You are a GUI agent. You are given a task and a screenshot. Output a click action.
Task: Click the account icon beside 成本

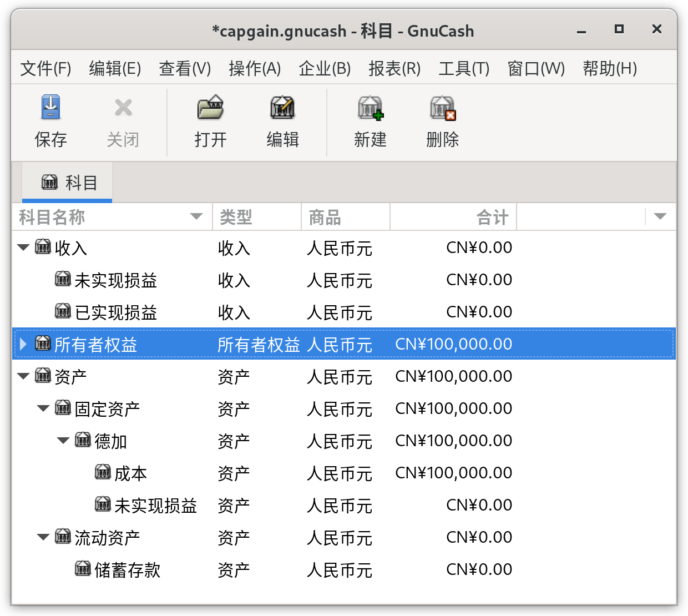click(103, 472)
